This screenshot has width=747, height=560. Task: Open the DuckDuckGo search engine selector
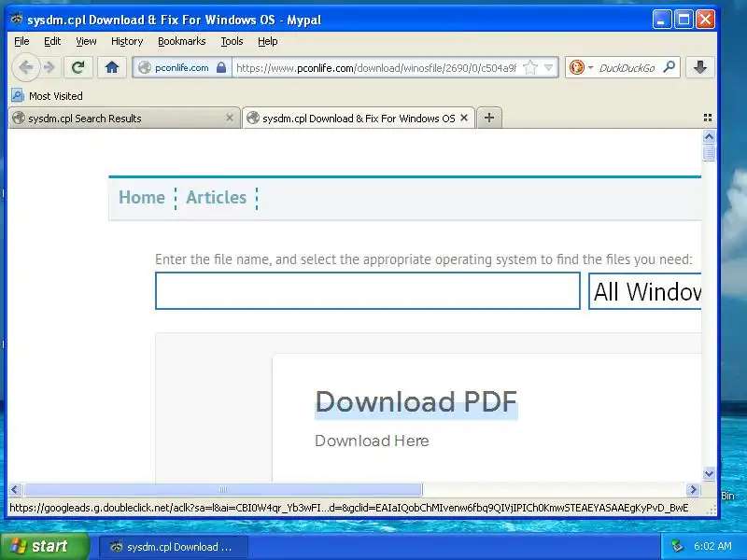[581, 67]
